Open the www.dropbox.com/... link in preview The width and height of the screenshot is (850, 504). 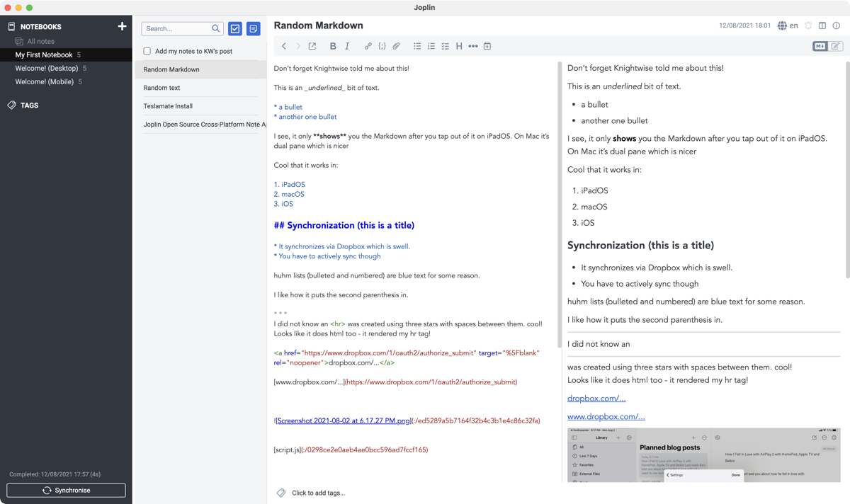click(606, 417)
